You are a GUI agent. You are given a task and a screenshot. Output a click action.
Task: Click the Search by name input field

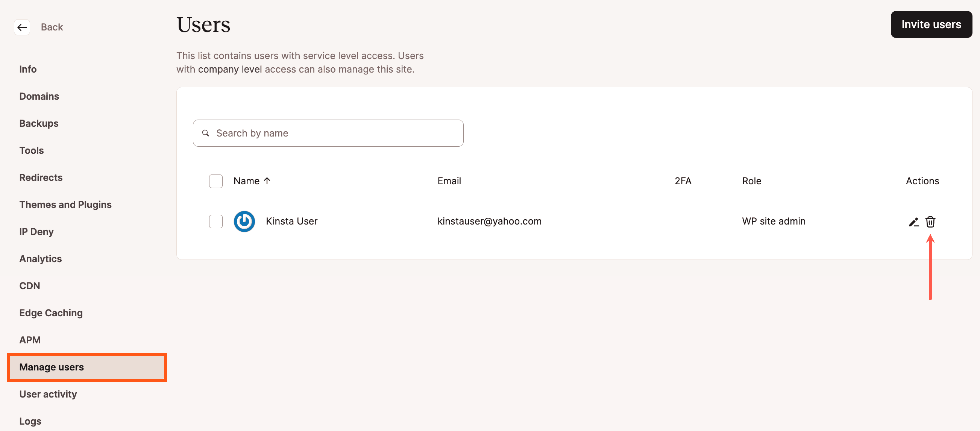[329, 133]
